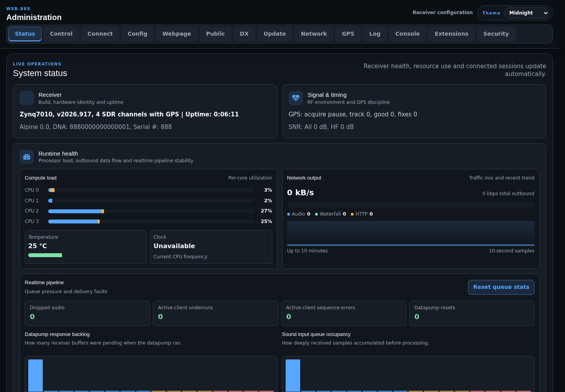
Task: Click the 'Alpine 0.0, DNA' serial line
Action: 96,127
